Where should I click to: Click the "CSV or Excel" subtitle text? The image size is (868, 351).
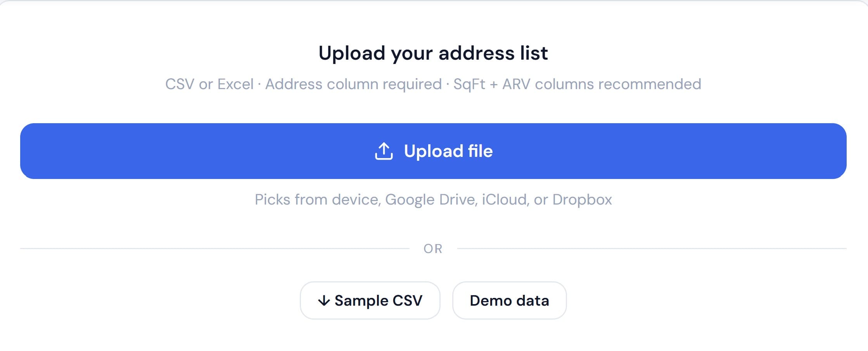pos(209,84)
